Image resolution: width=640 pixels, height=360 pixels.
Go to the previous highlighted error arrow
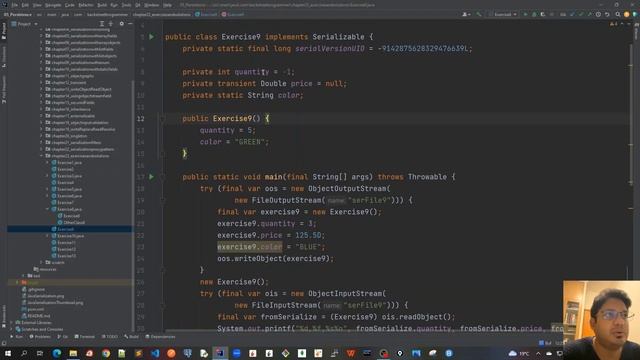622,24
